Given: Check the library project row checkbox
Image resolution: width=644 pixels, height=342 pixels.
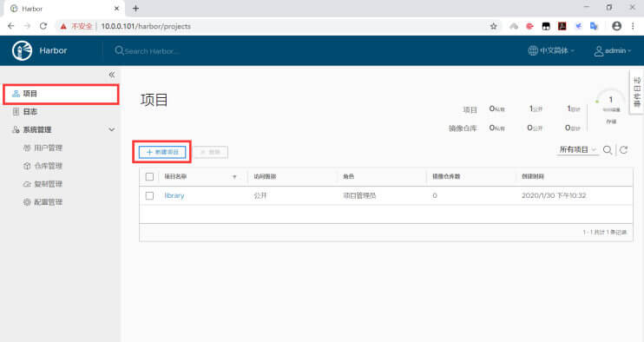Looking at the screenshot, I should click(x=149, y=196).
